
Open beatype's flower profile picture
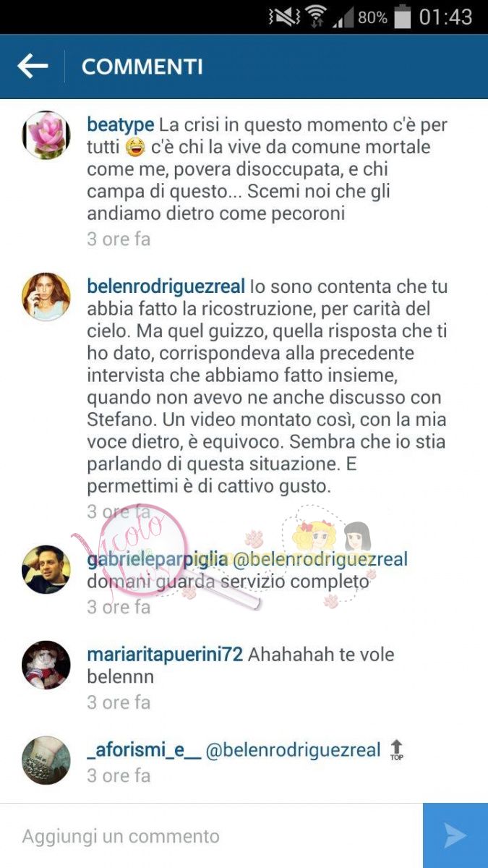tap(46, 135)
